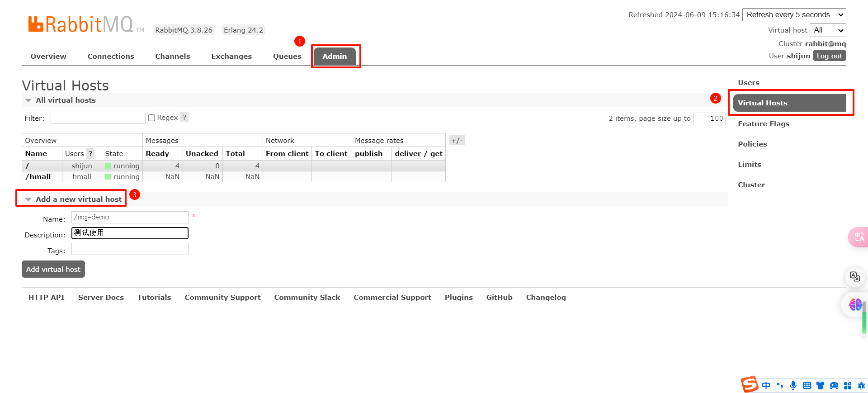Sort by the Unacked column header
Viewport: 868px width, 393px height.
[x=202, y=153]
